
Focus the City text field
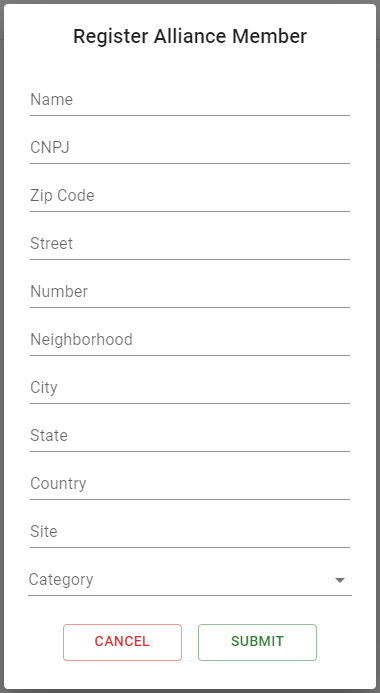(x=190, y=388)
